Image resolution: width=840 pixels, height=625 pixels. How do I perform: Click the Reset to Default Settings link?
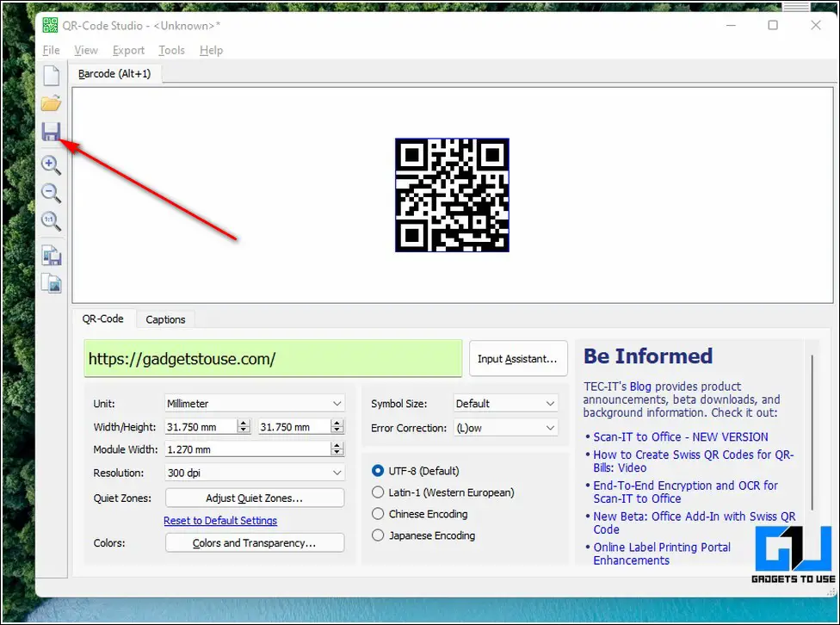click(x=220, y=521)
